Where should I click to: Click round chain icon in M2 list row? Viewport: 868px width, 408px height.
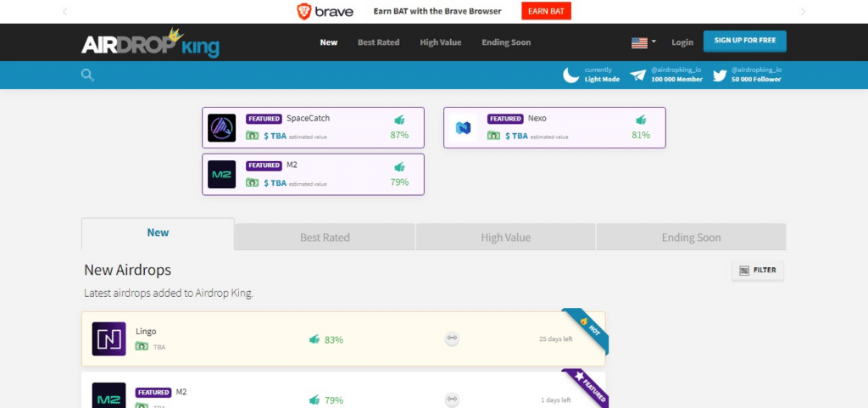pyautogui.click(x=453, y=399)
